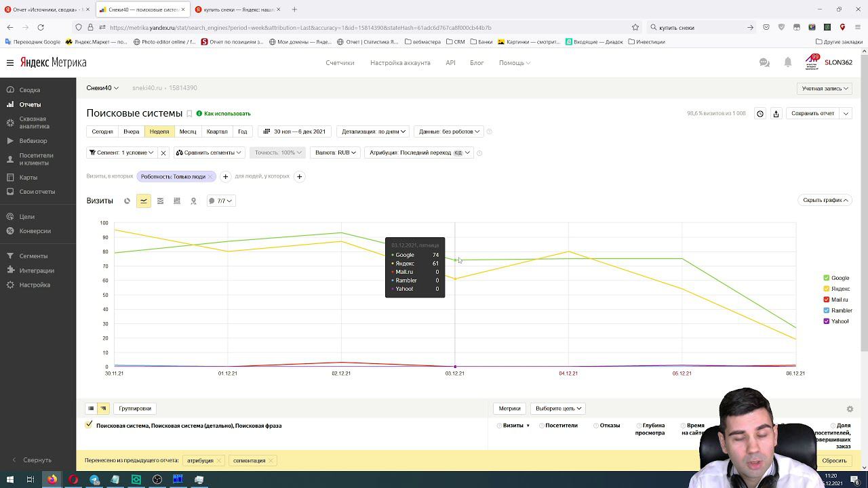The width and height of the screenshot is (868, 488).
Task: Open the Детализация: по дням dropdown
Action: coord(374,131)
